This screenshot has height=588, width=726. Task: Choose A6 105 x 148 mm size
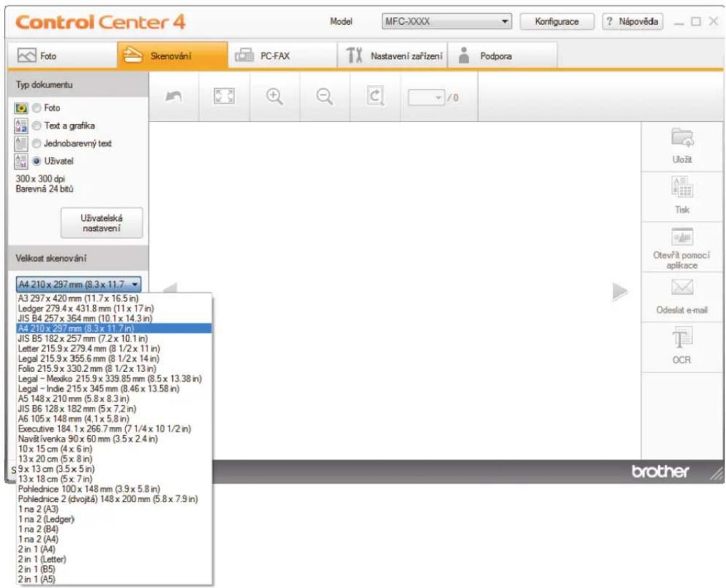coord(114,418)
